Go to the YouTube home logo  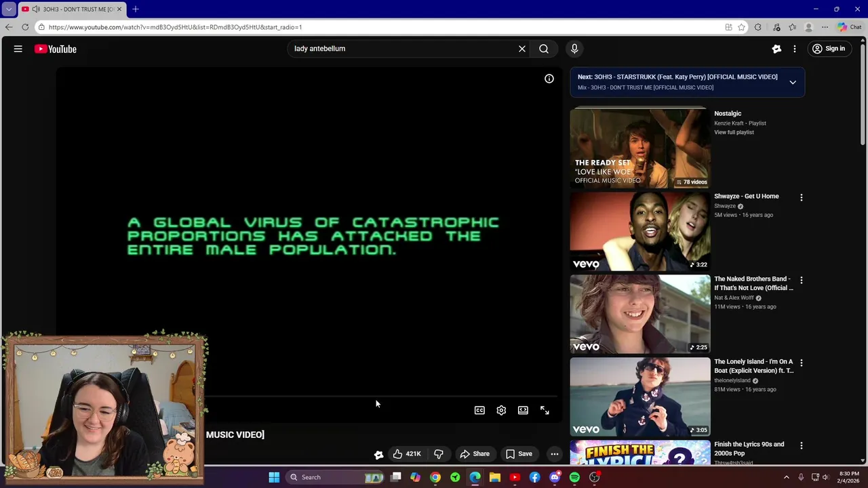(x=56, y=49)
